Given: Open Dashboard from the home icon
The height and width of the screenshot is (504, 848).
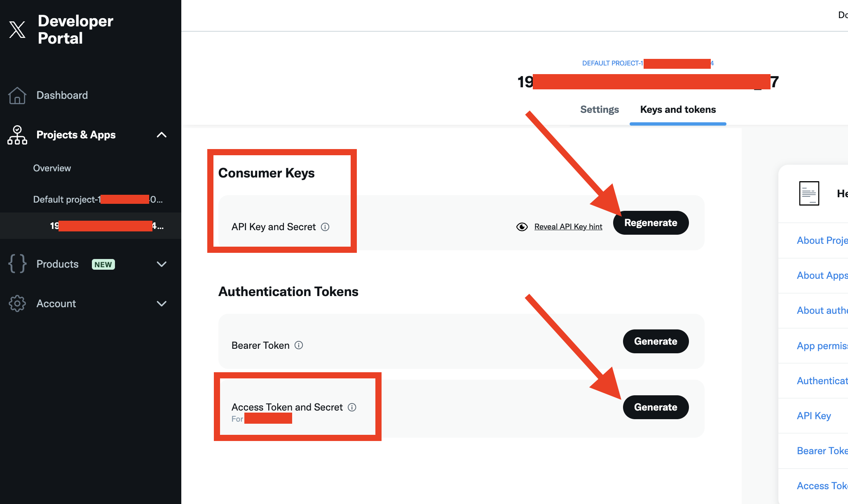Looking at the screenshot, I should click(17, 96).
